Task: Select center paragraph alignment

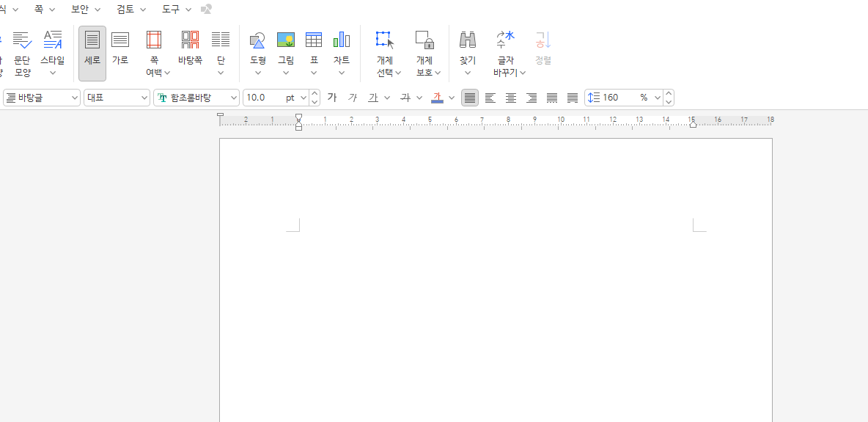Action: point(511,98)
